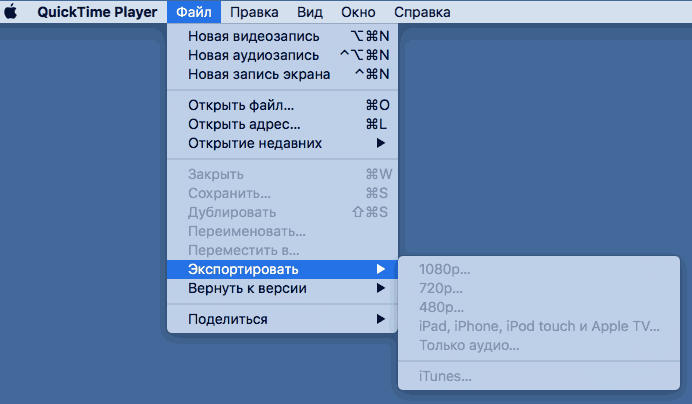Click the ⌘W shortcut label
Image resolution: width=692 pixels, height=404 pixels.
point(379,174)
